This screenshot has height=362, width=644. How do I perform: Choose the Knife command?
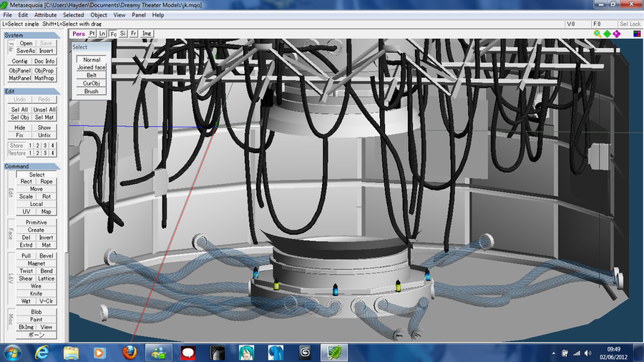[36, 293]
